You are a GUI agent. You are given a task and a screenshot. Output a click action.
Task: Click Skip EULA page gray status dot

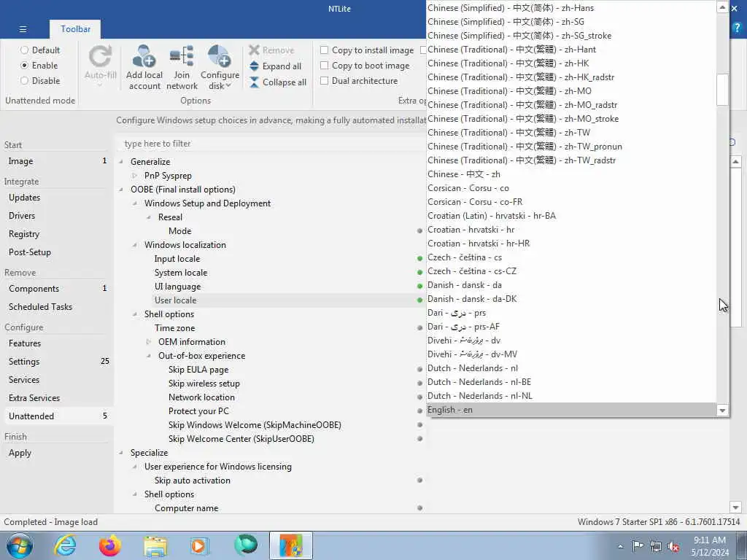click(419, 369)
